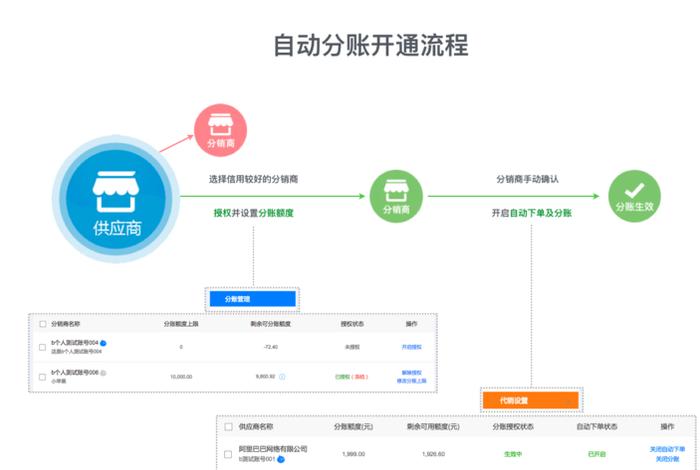700x470 pixels.
Task: Click the 1,999.00 amount cell
Action: pos(354,454)
